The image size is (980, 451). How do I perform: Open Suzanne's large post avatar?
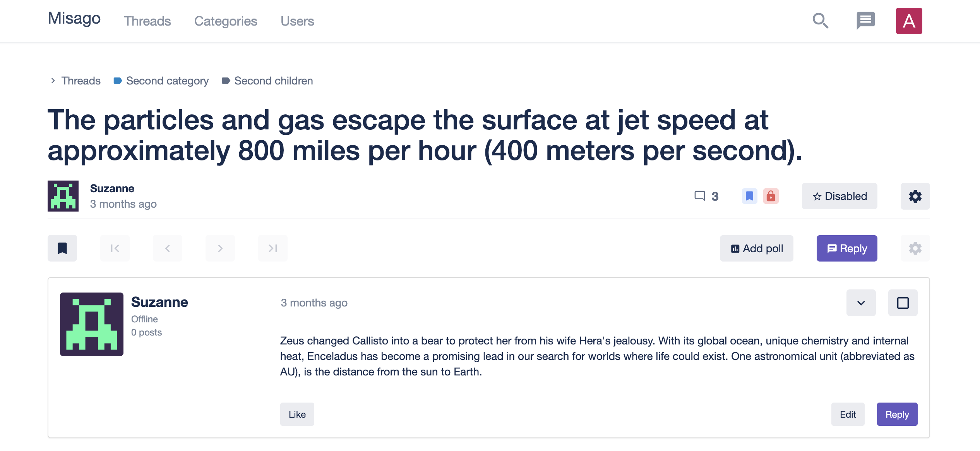pos(92,324)
